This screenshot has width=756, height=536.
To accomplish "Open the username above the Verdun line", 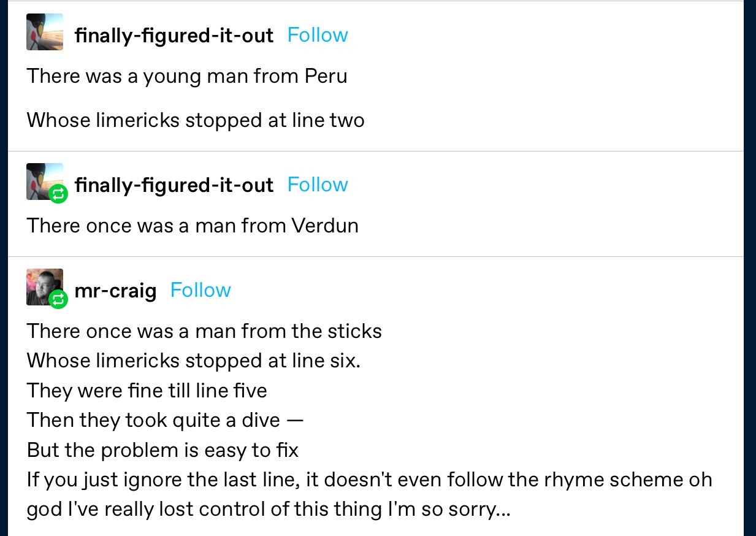I will click(x=174, y=185).
